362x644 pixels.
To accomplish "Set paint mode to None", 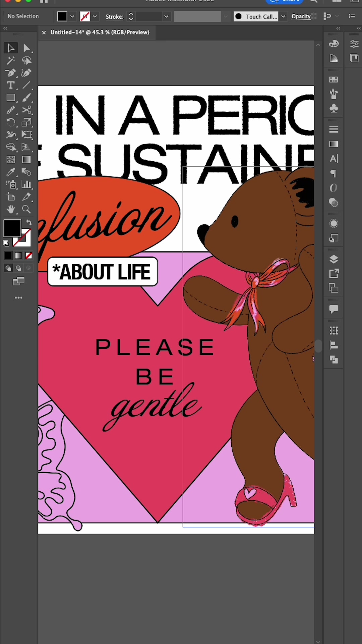I will click(x=29, y=256).
